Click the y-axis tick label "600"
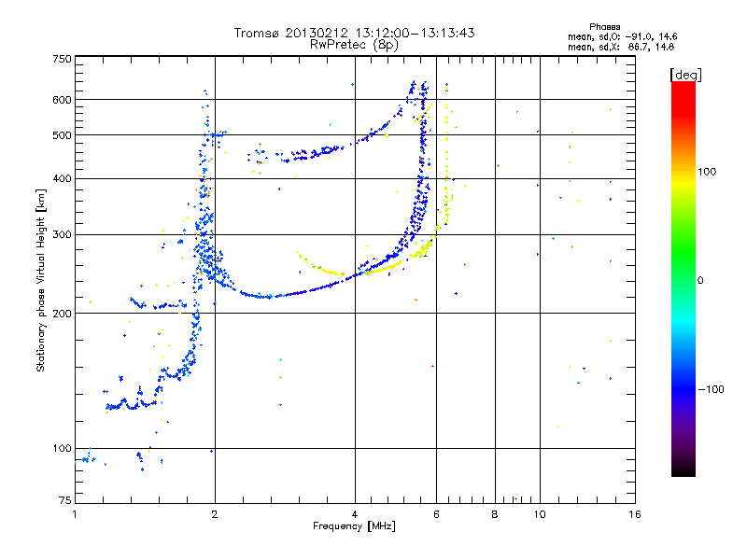The width and height of the screenshot is (747, 560). (62, 100)
